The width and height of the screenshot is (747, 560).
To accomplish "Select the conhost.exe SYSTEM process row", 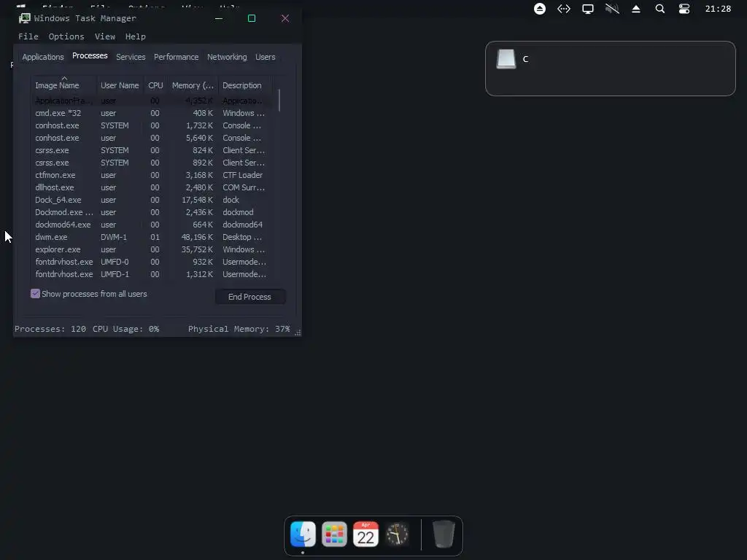I will [x=152, y=125].
